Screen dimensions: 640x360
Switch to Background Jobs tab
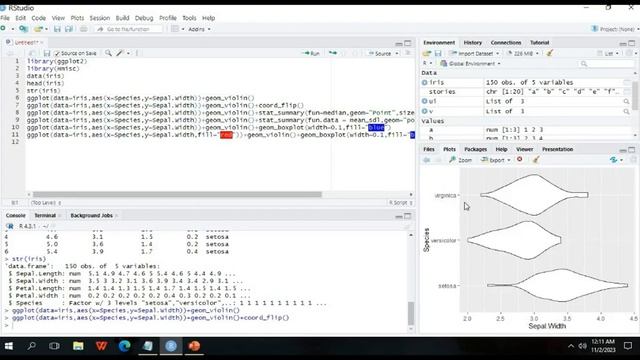coord(91,216)
